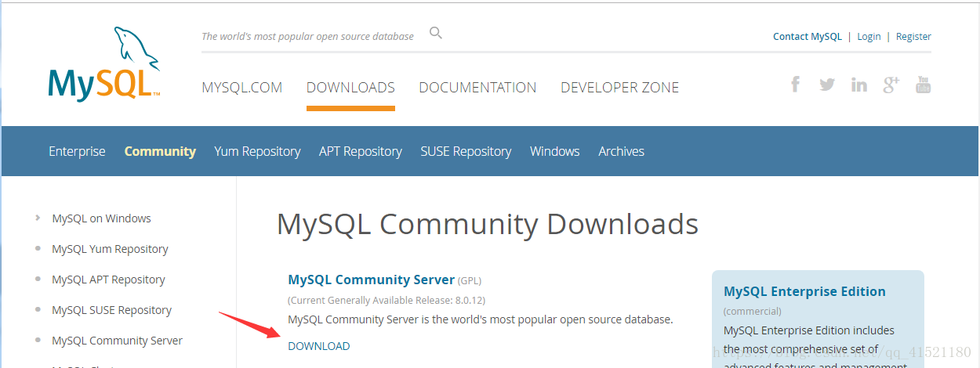The image size is (980, 368).
Task: Open the MYSQL.COM top menu
Action: (x=242, y=88)
